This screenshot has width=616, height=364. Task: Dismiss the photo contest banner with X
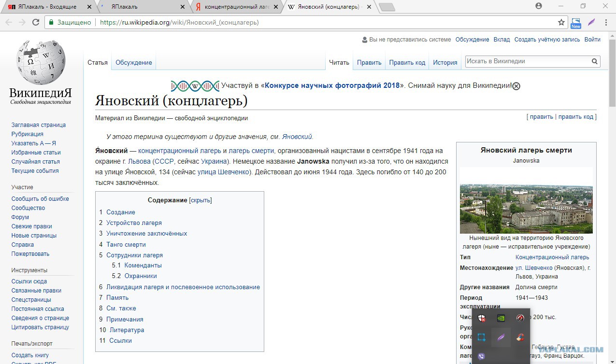click(x=516, y=86)
